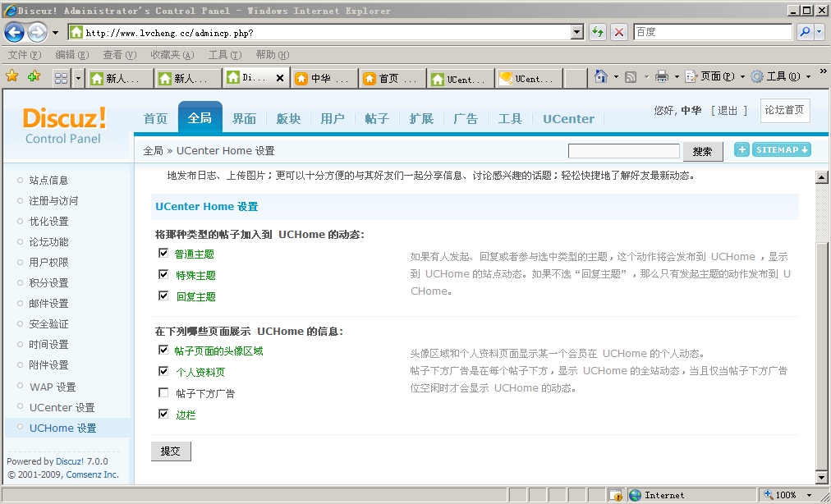Open the Home button dropdown arrow
Viewport: 831px width, 504px height.
[616, 77]
